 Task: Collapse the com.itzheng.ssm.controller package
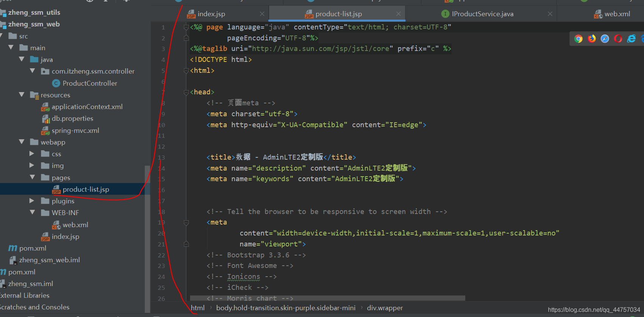click(33, 71)
